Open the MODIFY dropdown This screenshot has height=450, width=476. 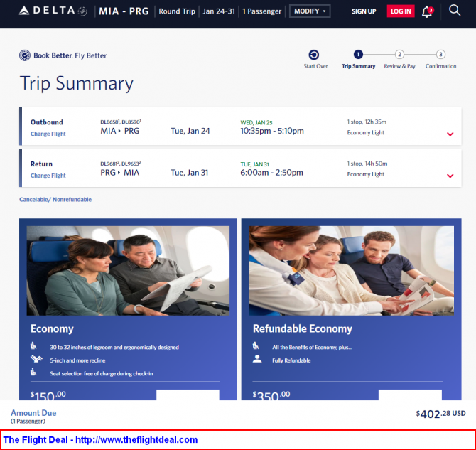[310, 11]
